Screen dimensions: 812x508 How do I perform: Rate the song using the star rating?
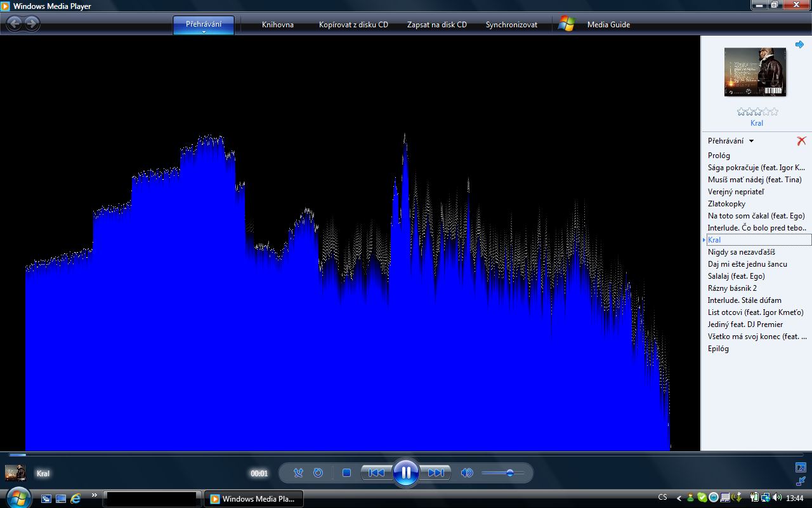tap(757, 112)
